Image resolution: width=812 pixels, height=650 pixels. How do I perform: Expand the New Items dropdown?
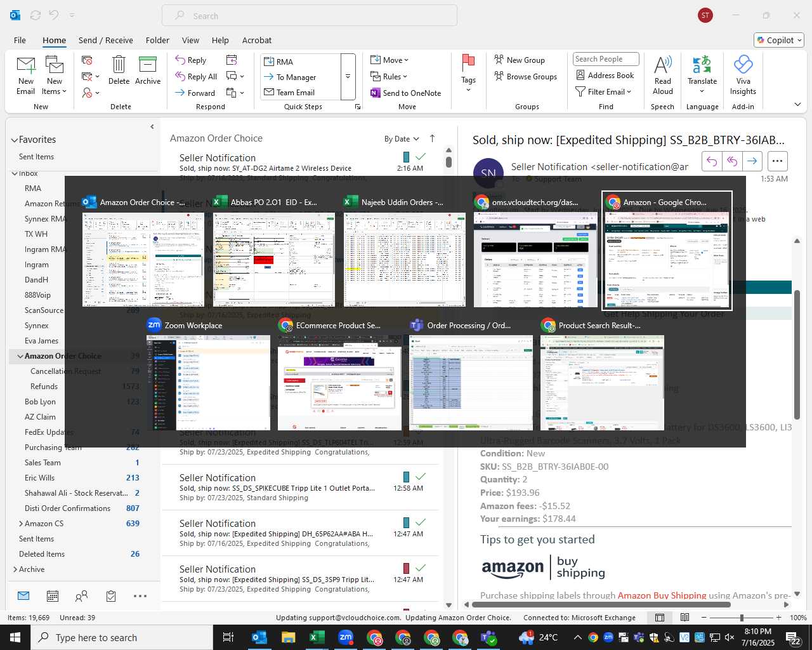[55, 91]
